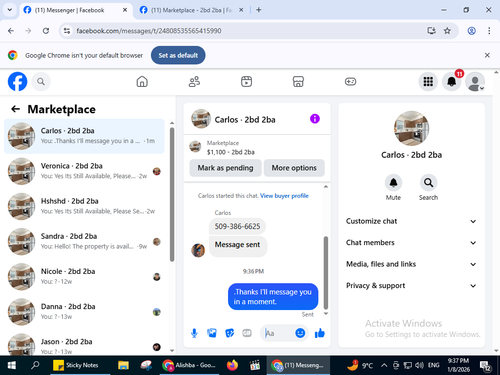500x375 pixels.
Task: Open the Gaming icon in top navigation
Action: [350, 82]
